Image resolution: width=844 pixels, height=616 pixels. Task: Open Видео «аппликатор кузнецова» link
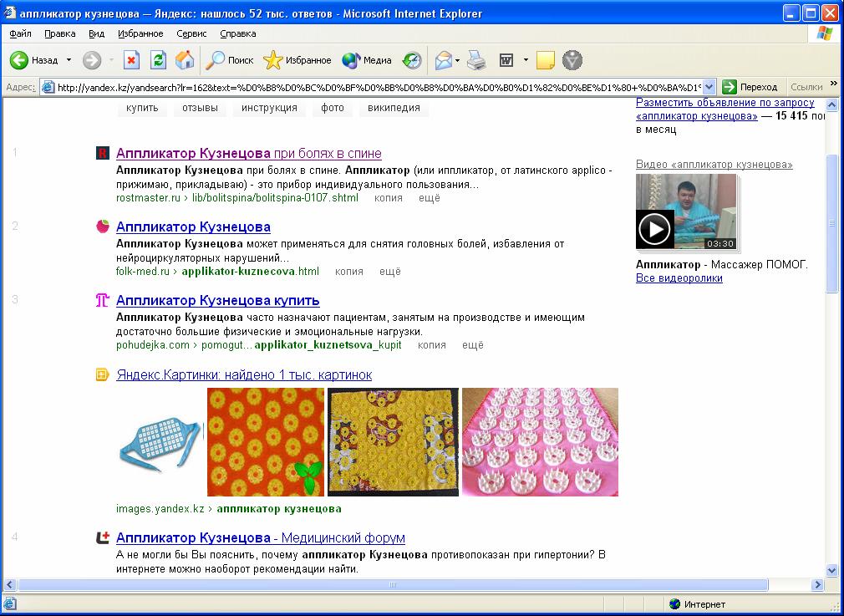coord(714,164)
